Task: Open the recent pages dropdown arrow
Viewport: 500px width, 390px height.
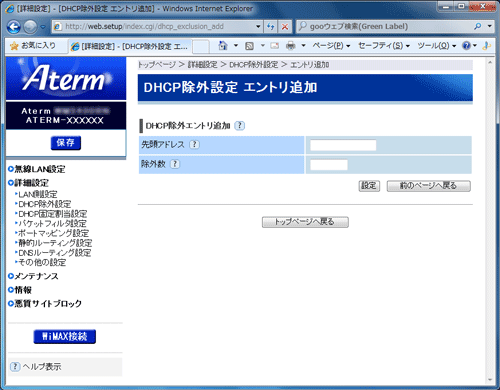Action: tap(43, 27)
